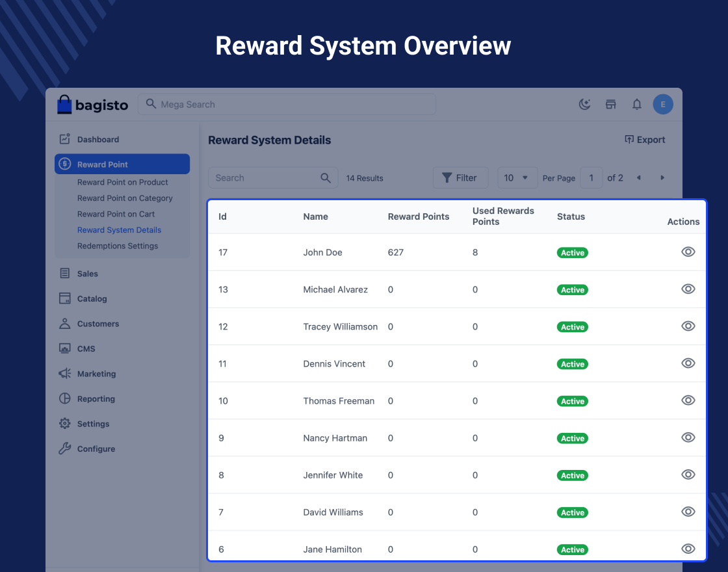This screenshot has width=728, height=572.
Task: View Nancy Hartman reward details
Action: tap(688, 437)
